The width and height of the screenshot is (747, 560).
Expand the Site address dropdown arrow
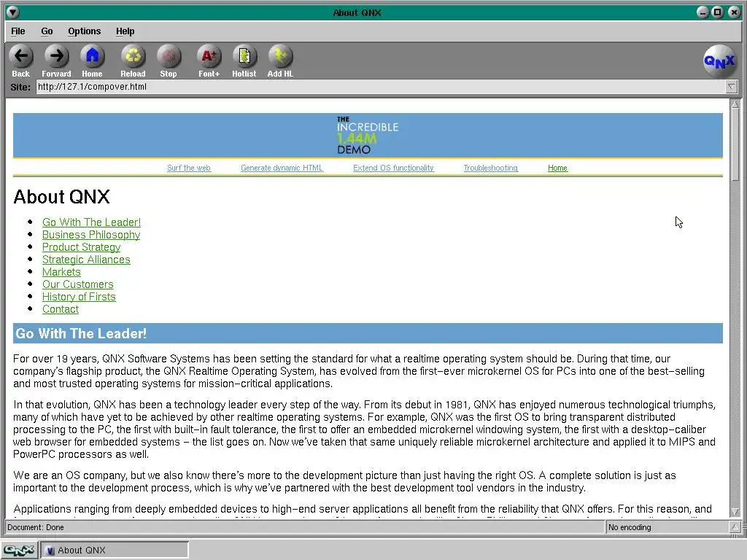731,87
